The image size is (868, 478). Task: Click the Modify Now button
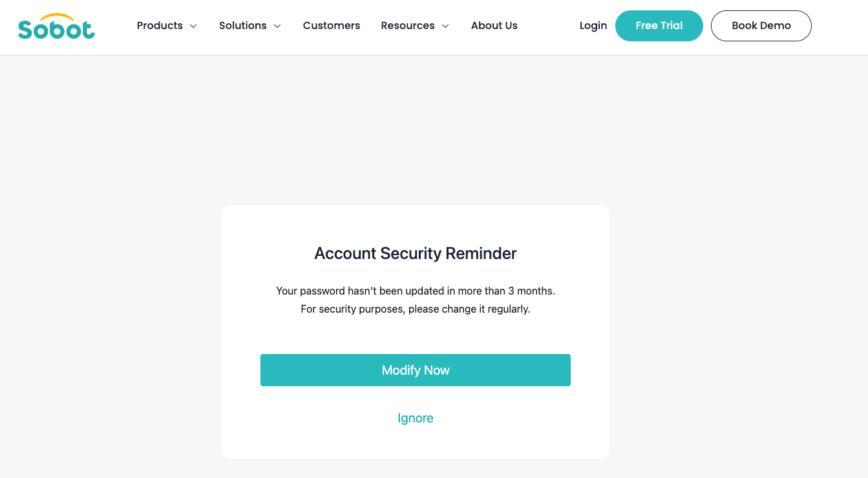click(x=416, y=370)
